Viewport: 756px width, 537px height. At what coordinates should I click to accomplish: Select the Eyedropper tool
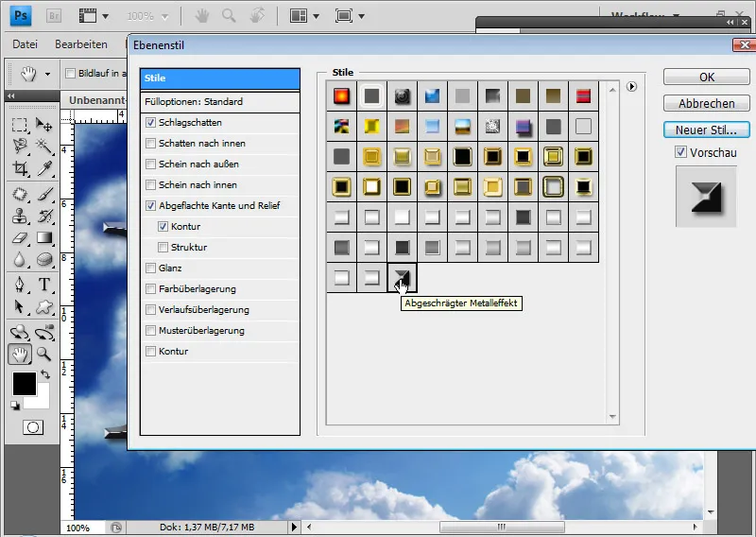coord(43,168)
